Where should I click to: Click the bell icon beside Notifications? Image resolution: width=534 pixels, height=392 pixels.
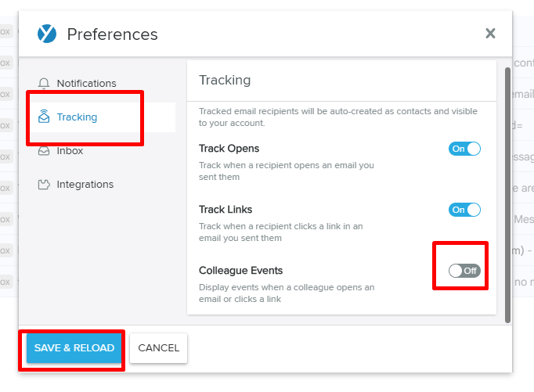[x=44, y=84]
